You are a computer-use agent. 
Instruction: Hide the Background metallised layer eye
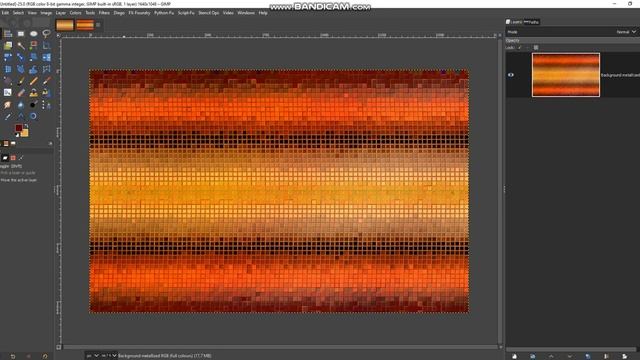tap(511, 75)
